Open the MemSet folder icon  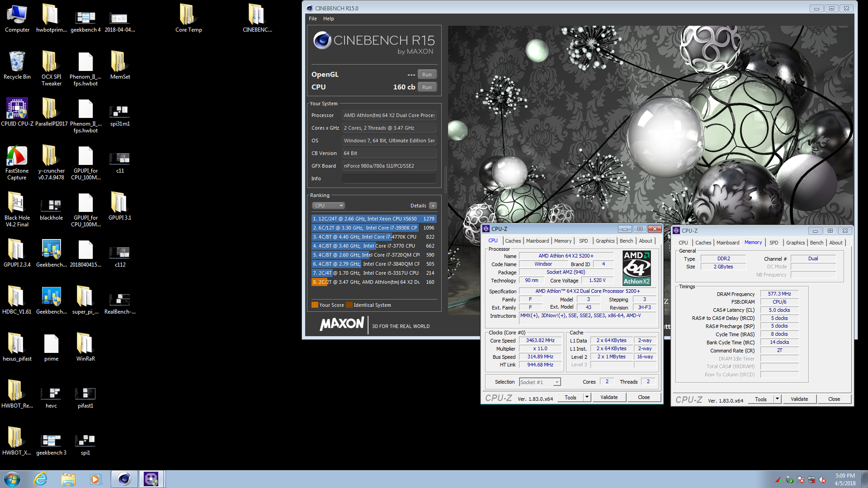[x=120, y=66]
